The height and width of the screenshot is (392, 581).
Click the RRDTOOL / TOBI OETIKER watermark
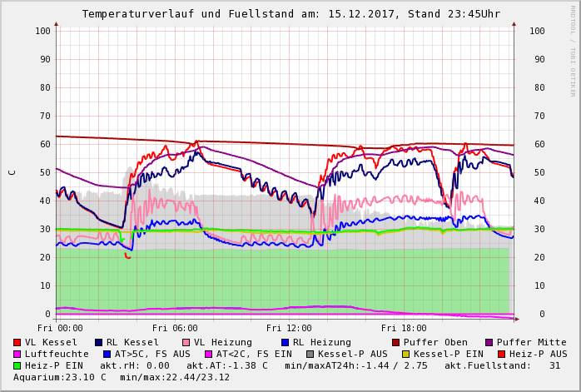point(573,50)
